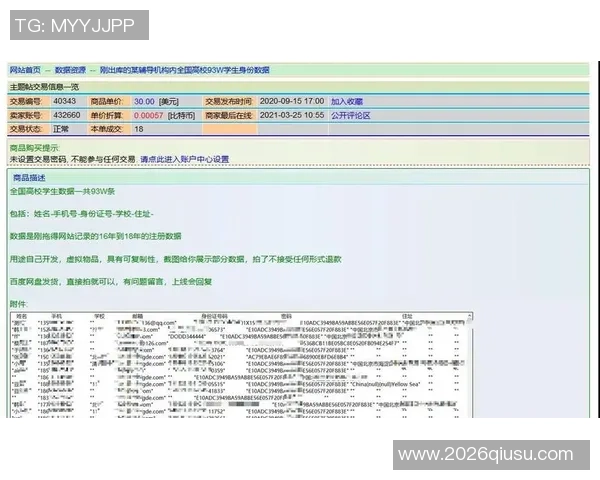Click the attachment box scrollbar up arrow
The height and width of the screenshot is (480, 600).
point(470,316)
